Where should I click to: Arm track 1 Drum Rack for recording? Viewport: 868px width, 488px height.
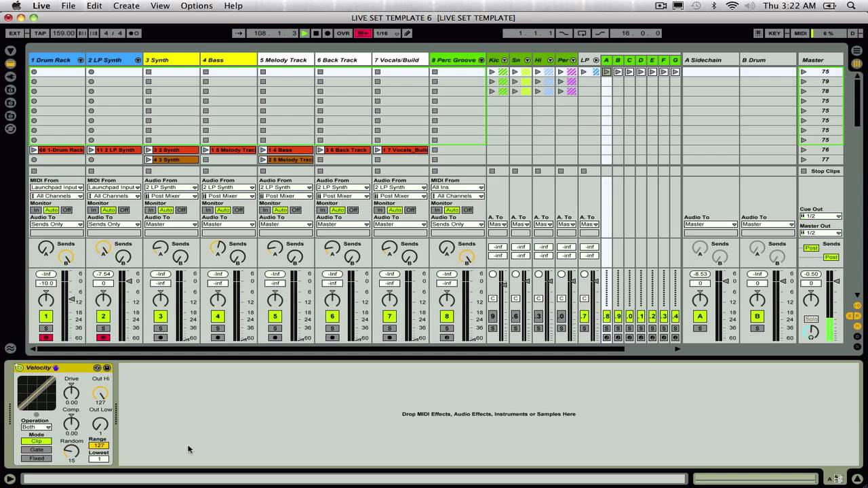click(x=46, y=338)
